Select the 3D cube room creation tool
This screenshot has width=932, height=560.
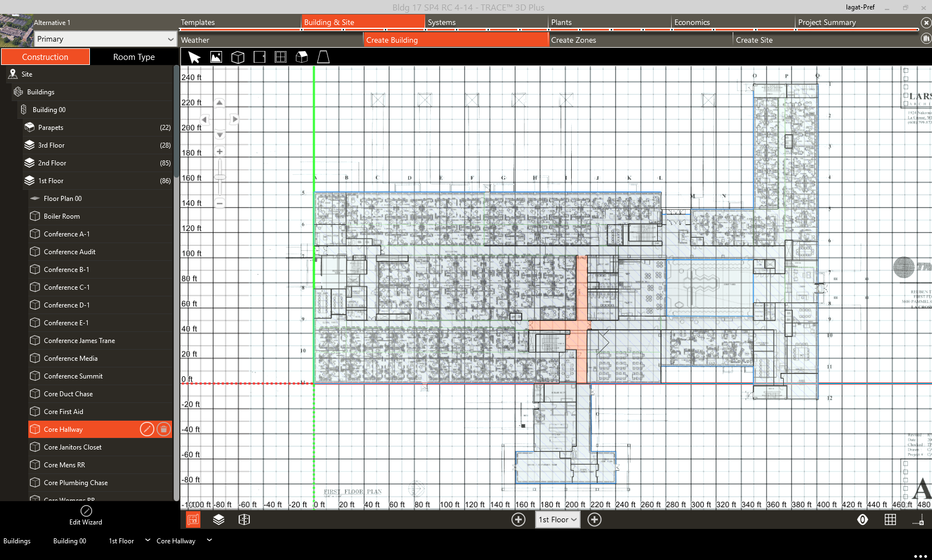point(238,57)
